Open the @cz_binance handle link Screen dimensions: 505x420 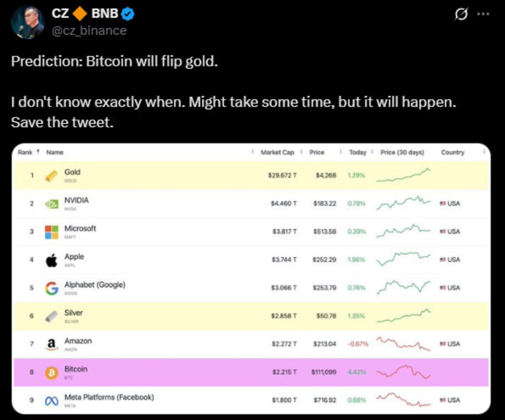(x=89, y=30)
